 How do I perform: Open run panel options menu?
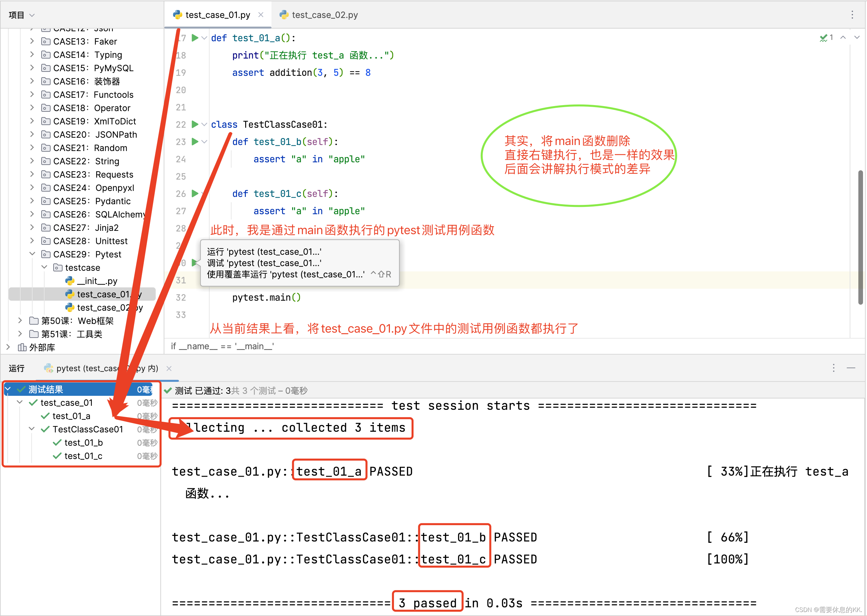coord(834,368)
